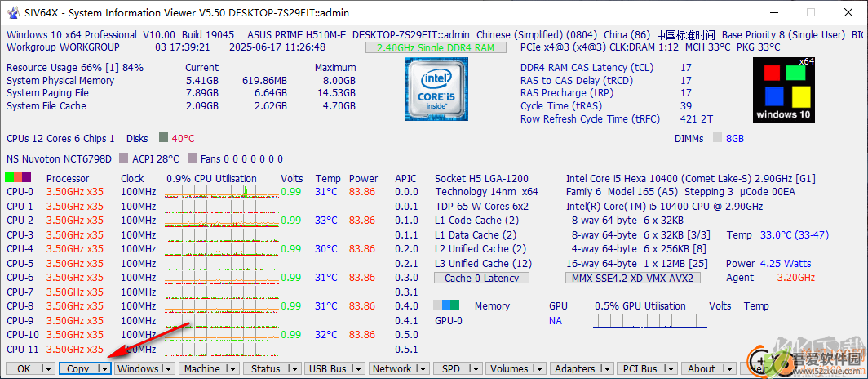
Task: Click the CPU-0 utilisation graph
Action: (x=221, y=192)
